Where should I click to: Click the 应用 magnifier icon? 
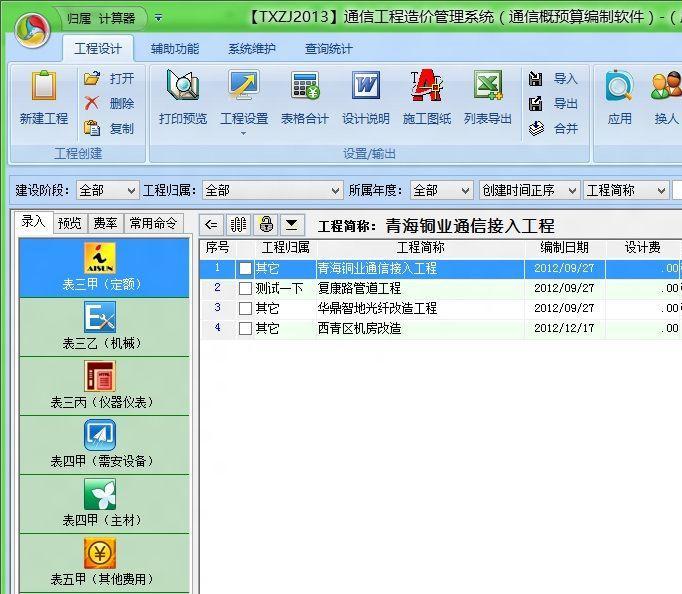tap(619, 85)
